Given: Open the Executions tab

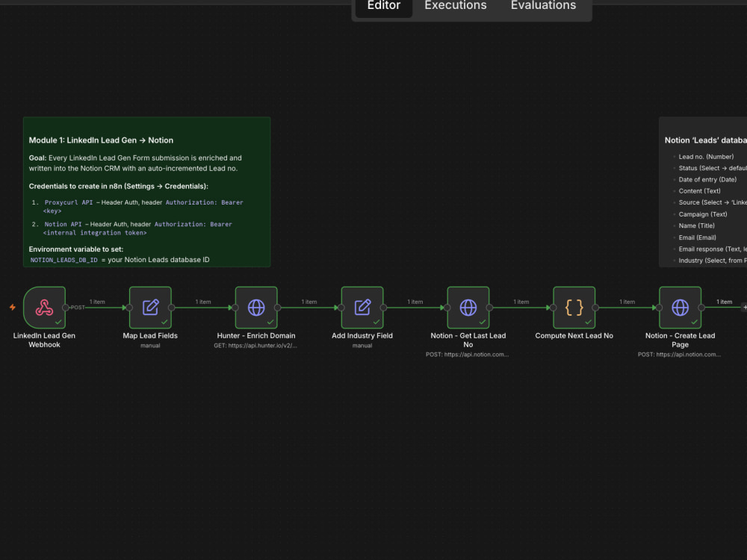Looking at the screenshot, I should (x=456, y=6).
